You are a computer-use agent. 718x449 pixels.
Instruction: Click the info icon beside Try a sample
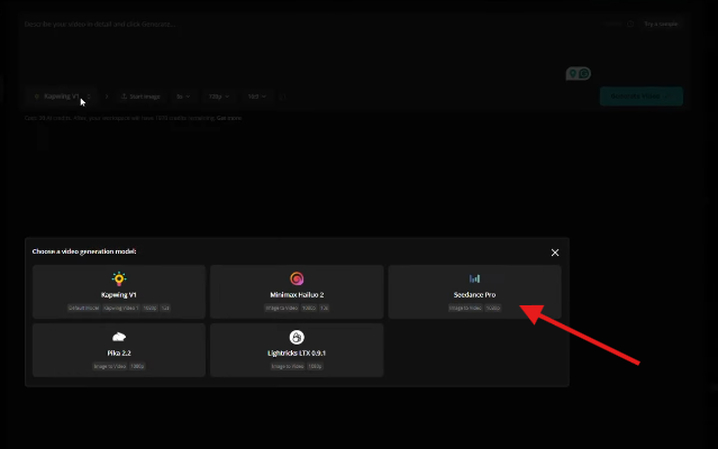[x=631, y=24]
